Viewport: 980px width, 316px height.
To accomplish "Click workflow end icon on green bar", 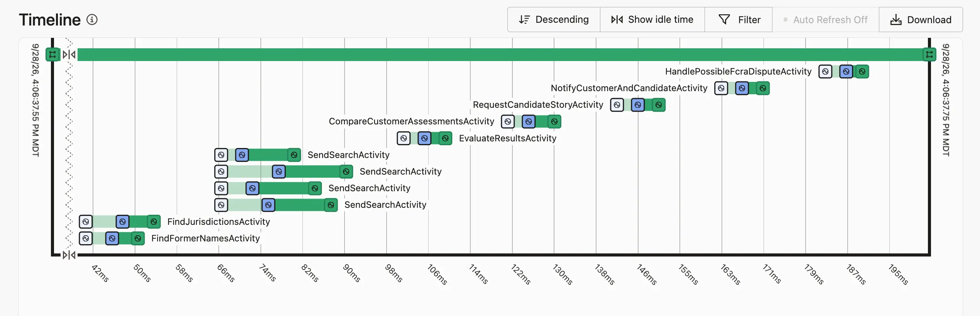I will [929, 54].
